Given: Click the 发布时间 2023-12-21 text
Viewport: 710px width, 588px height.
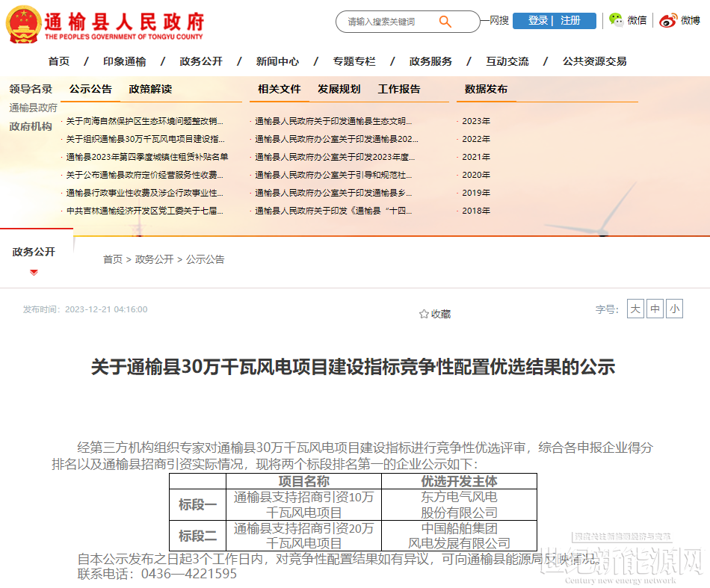Looking at the screenshot, I should coord(85,309).
